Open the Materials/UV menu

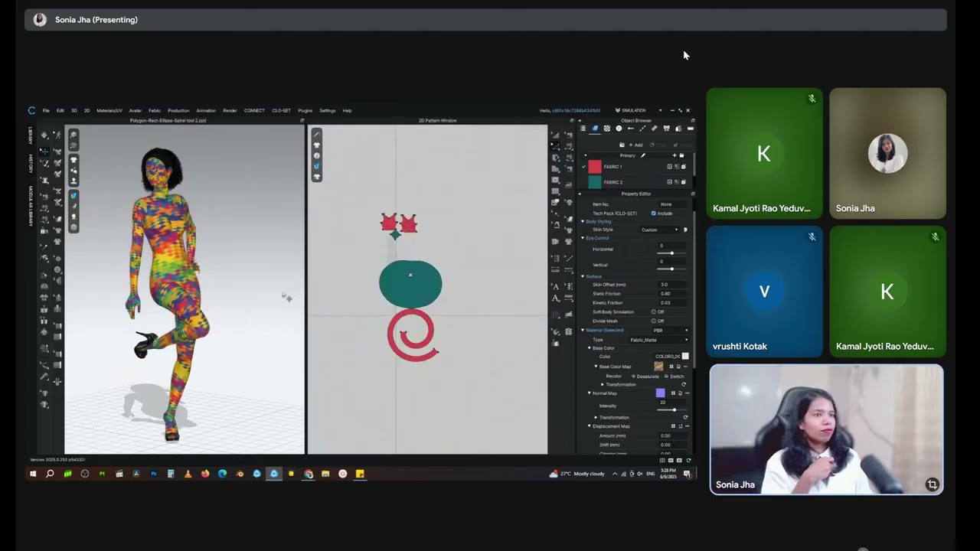coord(109,110)
